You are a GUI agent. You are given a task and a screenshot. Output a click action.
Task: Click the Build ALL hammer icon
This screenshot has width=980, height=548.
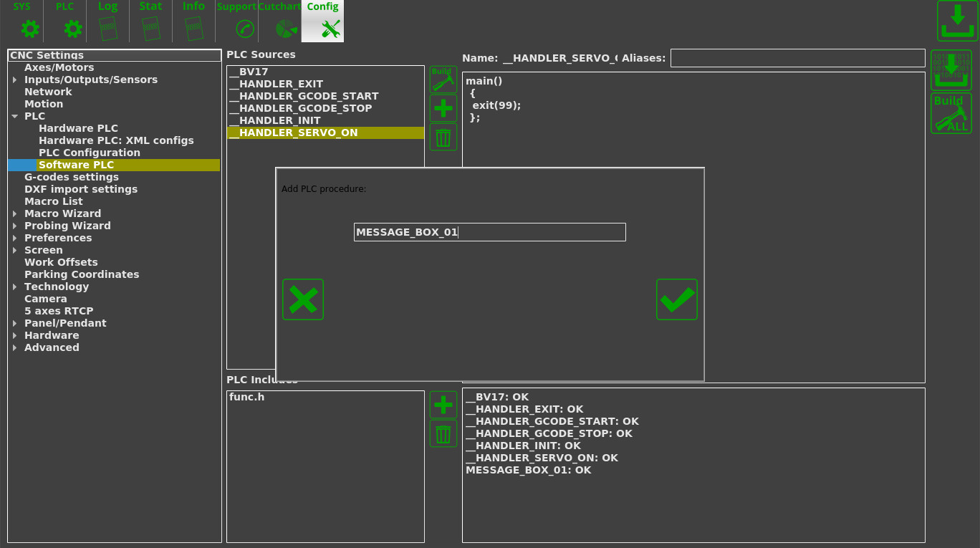click(x=951, y=112)
